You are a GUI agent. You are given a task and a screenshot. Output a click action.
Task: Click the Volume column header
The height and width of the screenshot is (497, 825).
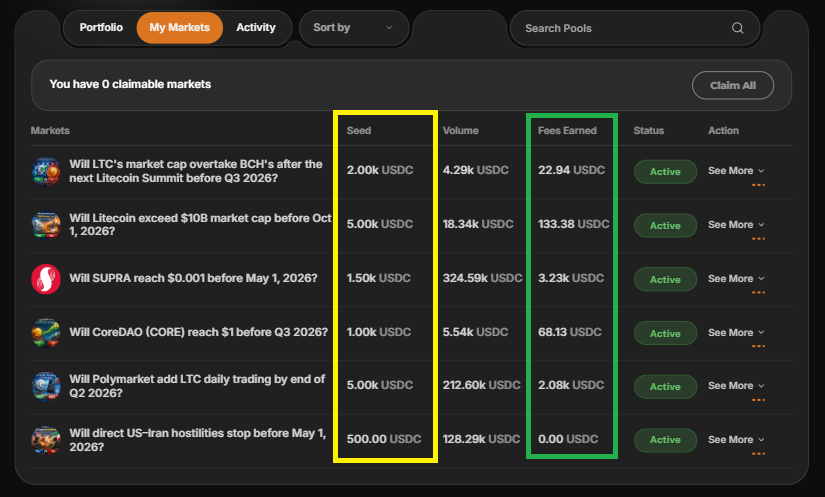(x=460, y=130)
